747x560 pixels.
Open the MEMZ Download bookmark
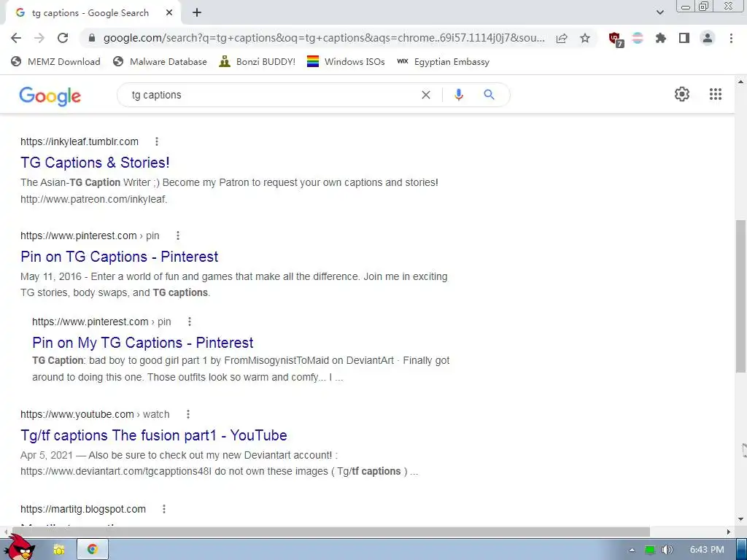tap(55, 61)
